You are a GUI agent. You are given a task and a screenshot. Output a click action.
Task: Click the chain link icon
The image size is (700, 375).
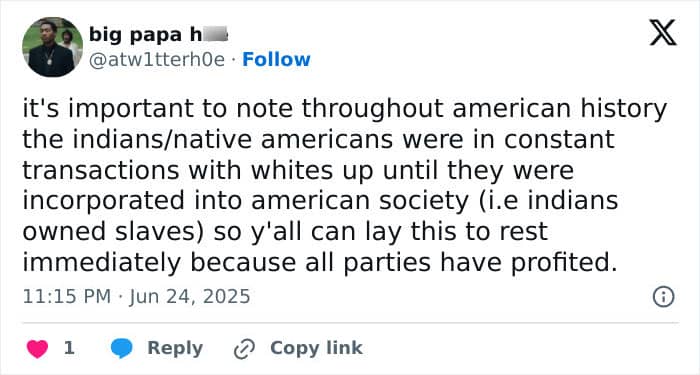(x=244, y=349)
